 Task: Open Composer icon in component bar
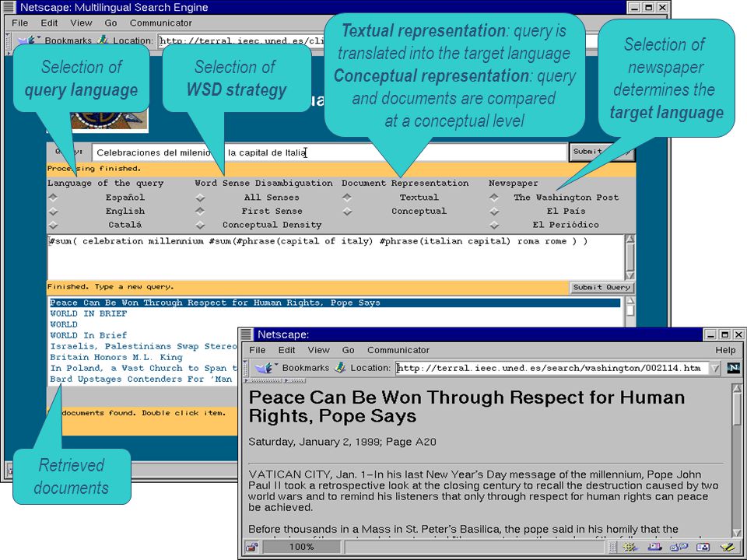[x=728, y=547]
